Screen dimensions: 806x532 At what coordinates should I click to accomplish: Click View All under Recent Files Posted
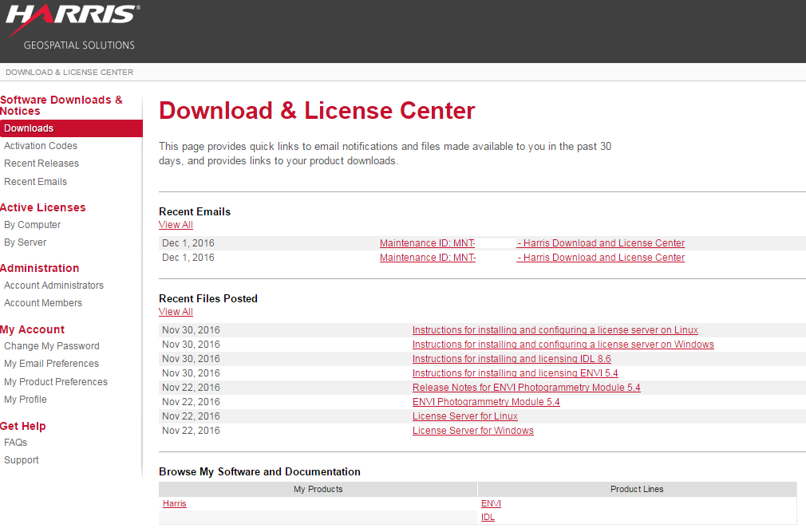176,312
